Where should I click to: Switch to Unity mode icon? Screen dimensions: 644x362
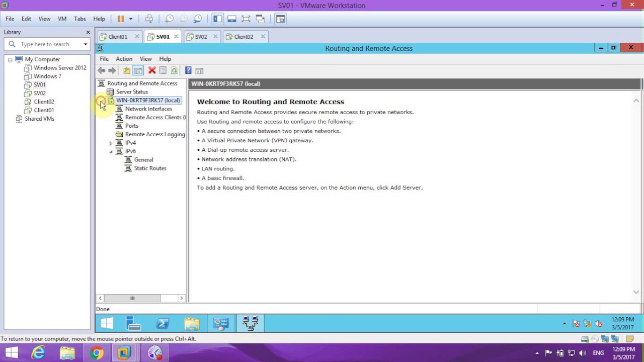260,19
